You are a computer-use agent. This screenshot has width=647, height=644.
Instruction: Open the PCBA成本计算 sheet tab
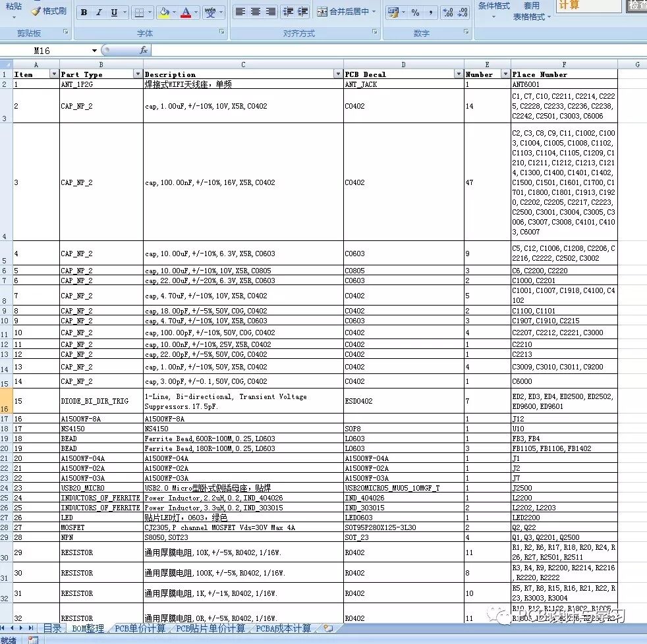(x=283, y=629)
